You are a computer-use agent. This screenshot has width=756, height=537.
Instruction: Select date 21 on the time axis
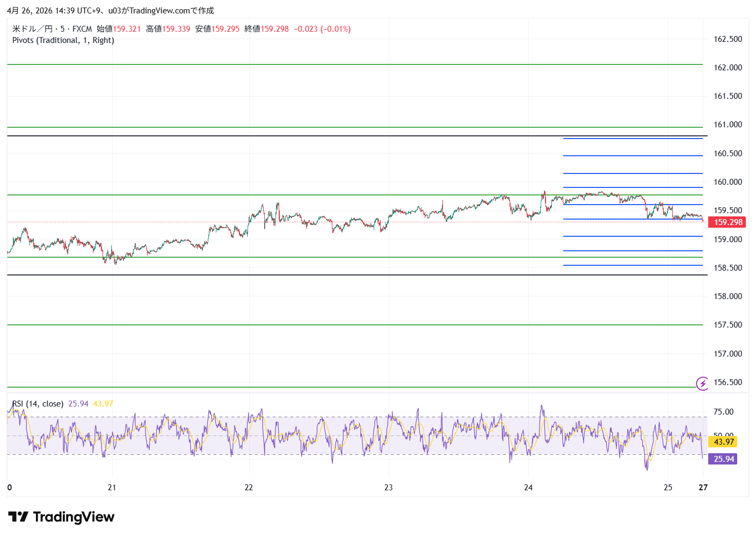(112, 488)
